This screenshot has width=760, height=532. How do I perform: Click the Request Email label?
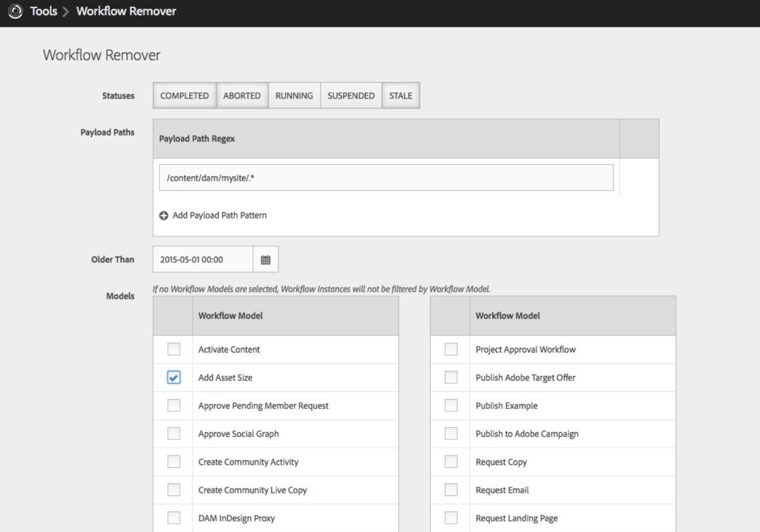502,490
